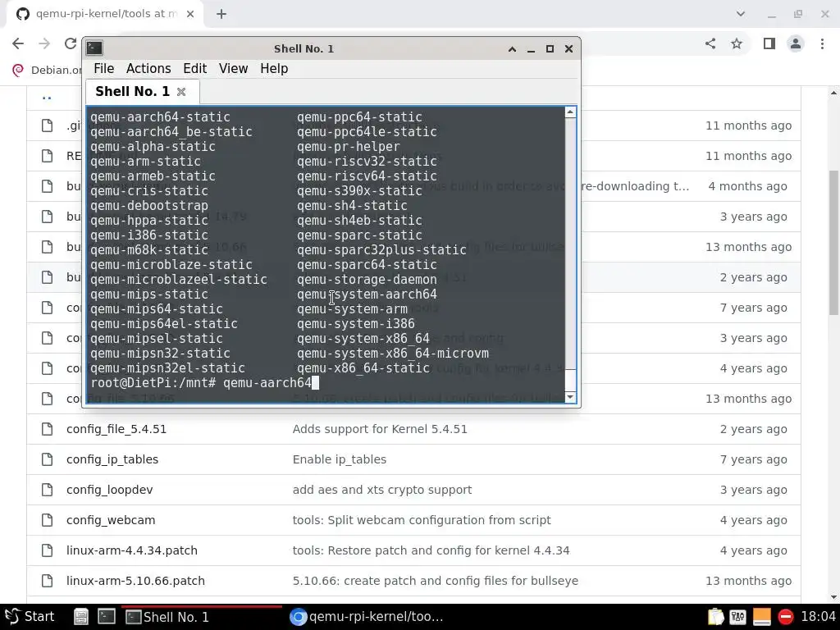This screenshot has height=630, width=840.
Task: Bookmark this page with the star
Action: 737,43
